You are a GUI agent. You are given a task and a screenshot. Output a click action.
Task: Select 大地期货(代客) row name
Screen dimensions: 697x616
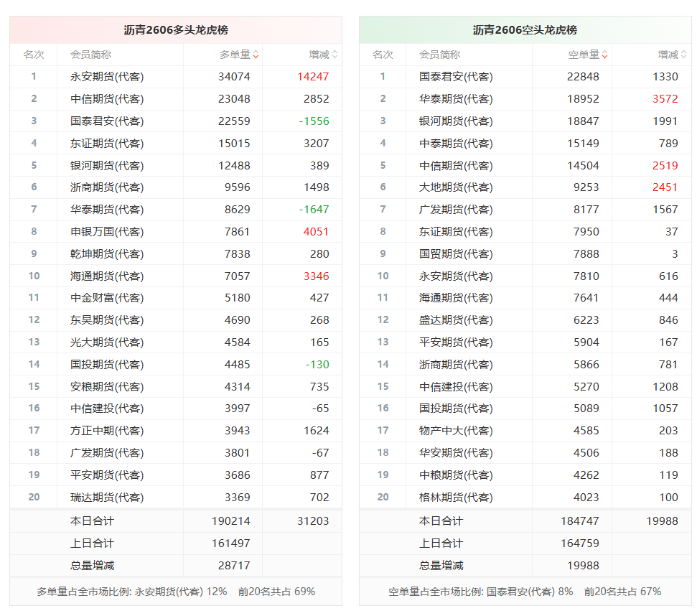pos(456,187)
